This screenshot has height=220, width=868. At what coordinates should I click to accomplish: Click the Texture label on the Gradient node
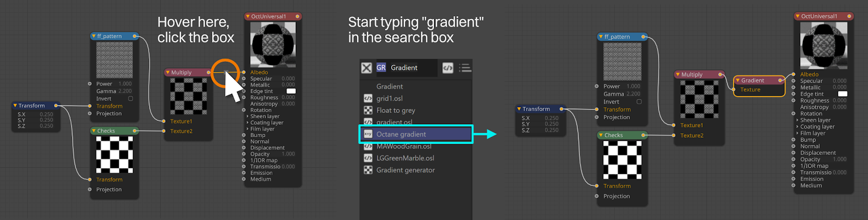click(750, 90)
